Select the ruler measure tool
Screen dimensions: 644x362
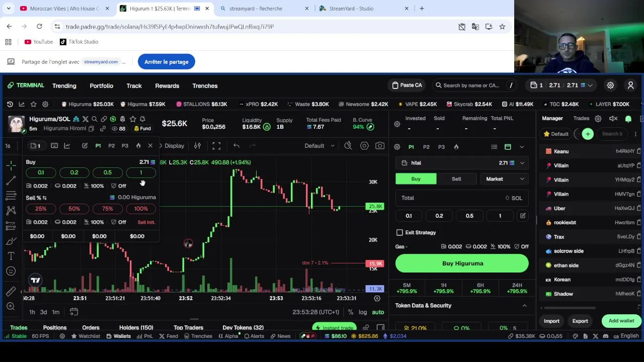(x=11, y=292)
